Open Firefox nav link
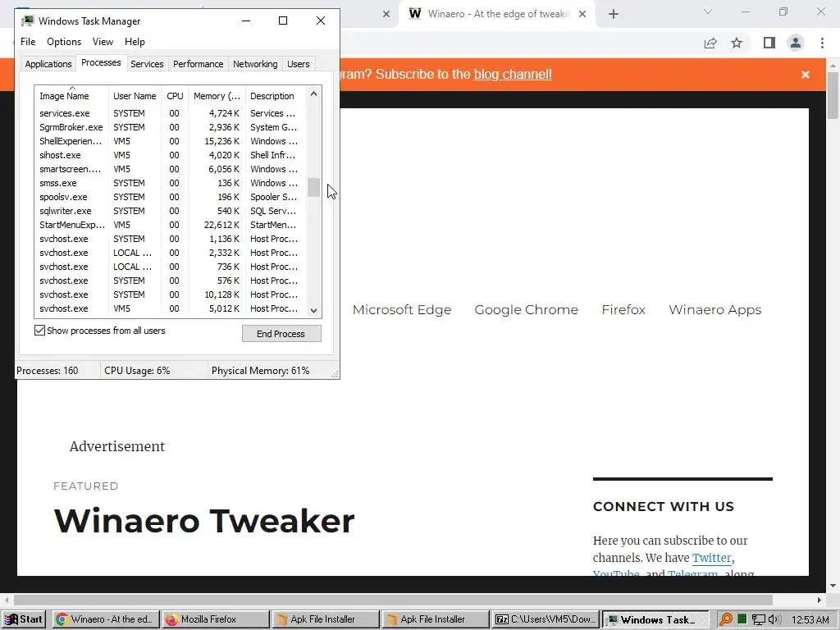The image size is (840, 630). pos(623,309)
